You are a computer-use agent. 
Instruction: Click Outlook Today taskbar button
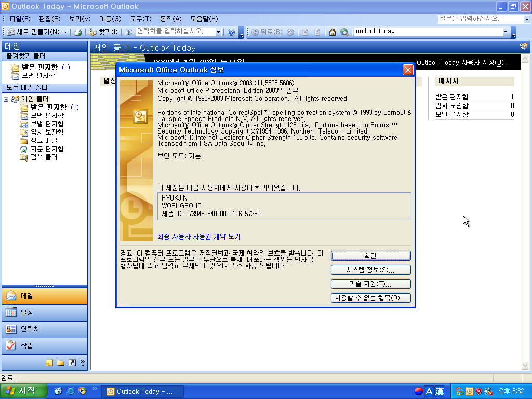tap(143, 392)
